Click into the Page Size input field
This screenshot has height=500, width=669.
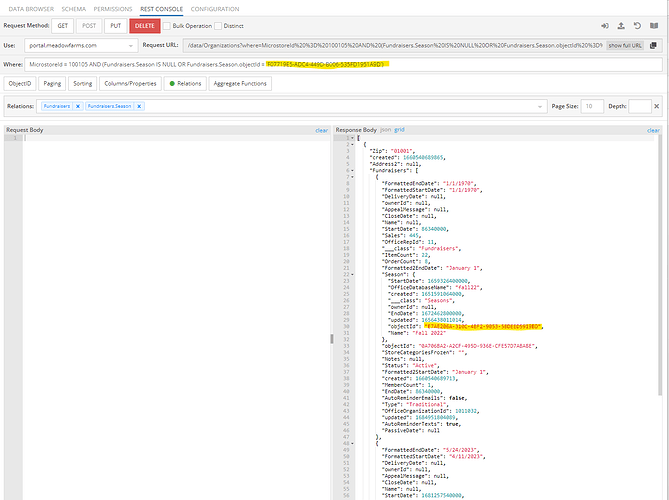[x=592, y=106]
